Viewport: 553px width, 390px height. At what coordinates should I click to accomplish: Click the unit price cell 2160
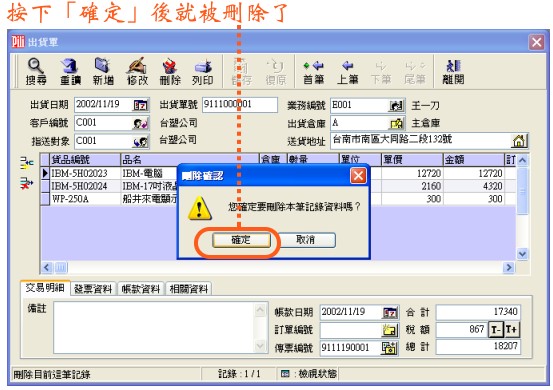tap(412, 186)
